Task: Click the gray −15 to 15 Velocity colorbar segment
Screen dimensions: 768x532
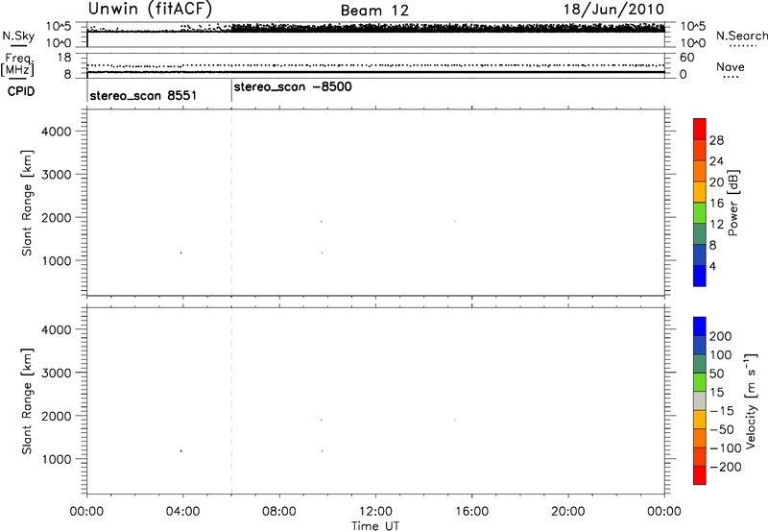Action: pos(700,401)
